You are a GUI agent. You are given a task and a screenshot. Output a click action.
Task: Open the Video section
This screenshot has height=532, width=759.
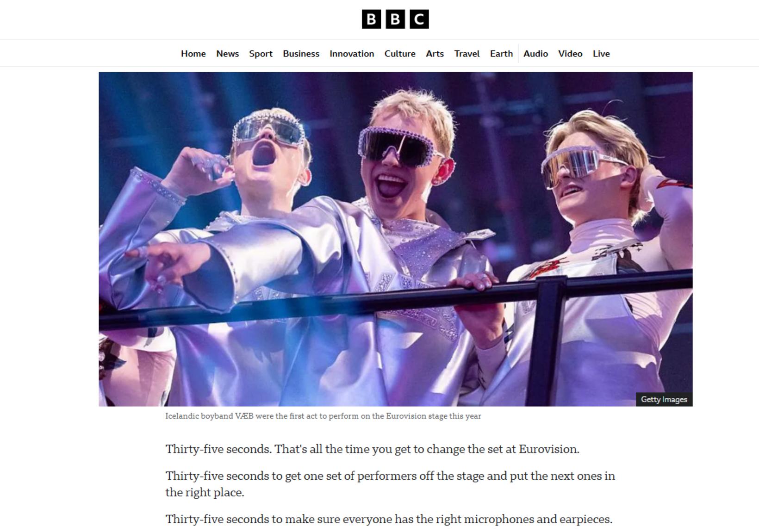tap(570, 54)
